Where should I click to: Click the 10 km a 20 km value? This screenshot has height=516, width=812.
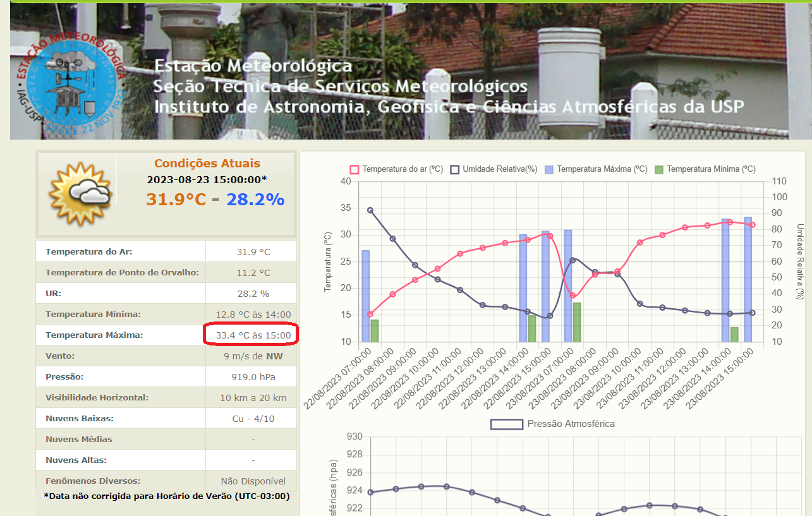[x=253, y=398]
